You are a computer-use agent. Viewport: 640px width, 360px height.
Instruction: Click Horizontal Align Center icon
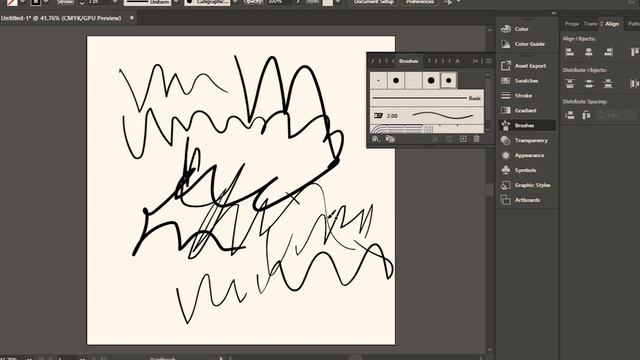coord(589,52)
